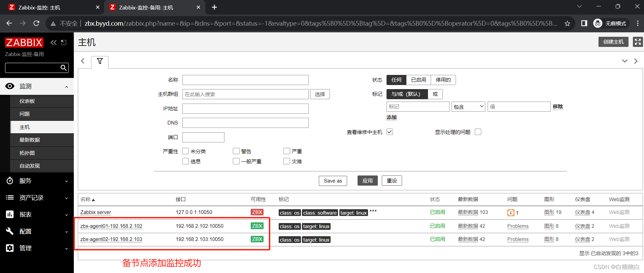The width and height of the screenshot is (644, 273).
Task: Check the 信息 severity checkbox
Action: point(186,161)
